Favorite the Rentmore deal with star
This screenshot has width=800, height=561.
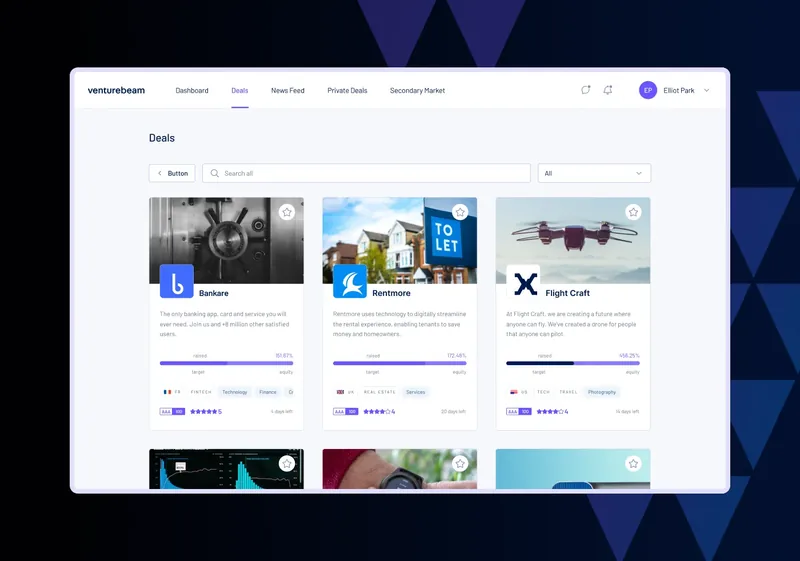(460, 212)
